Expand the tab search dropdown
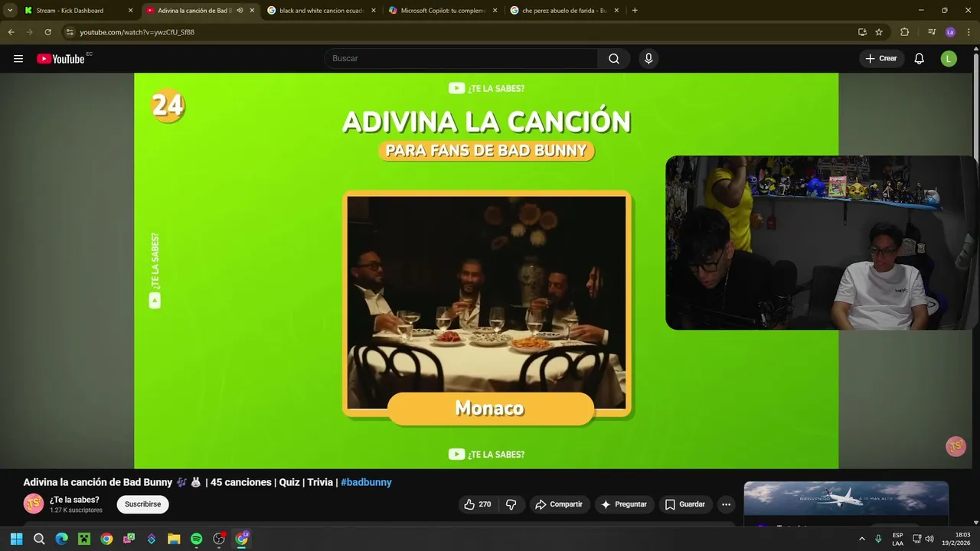This screenshot has height=551, width=980. pos(10,11)
